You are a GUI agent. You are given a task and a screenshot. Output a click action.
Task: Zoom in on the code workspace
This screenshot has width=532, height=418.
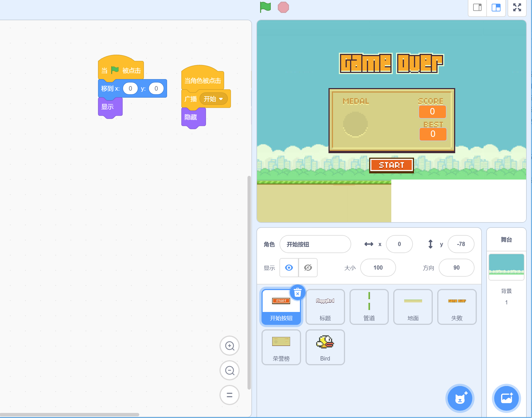point(230,346)
